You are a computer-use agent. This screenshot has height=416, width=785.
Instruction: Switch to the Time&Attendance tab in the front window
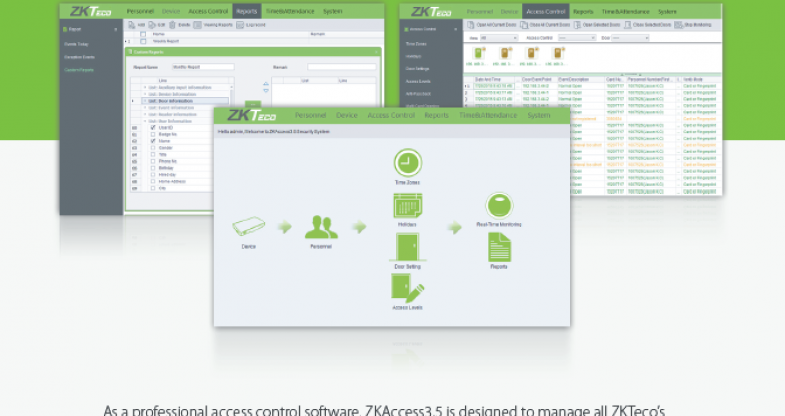[x=488, y=115]
